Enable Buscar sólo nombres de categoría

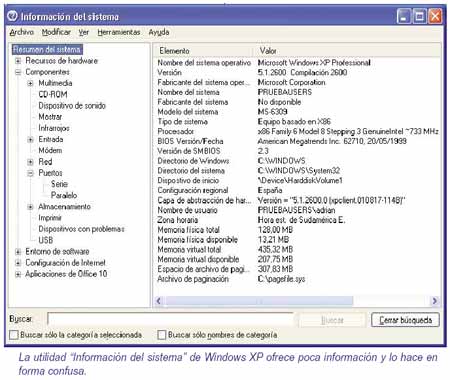pyautogui.click(x=162, y=335)
